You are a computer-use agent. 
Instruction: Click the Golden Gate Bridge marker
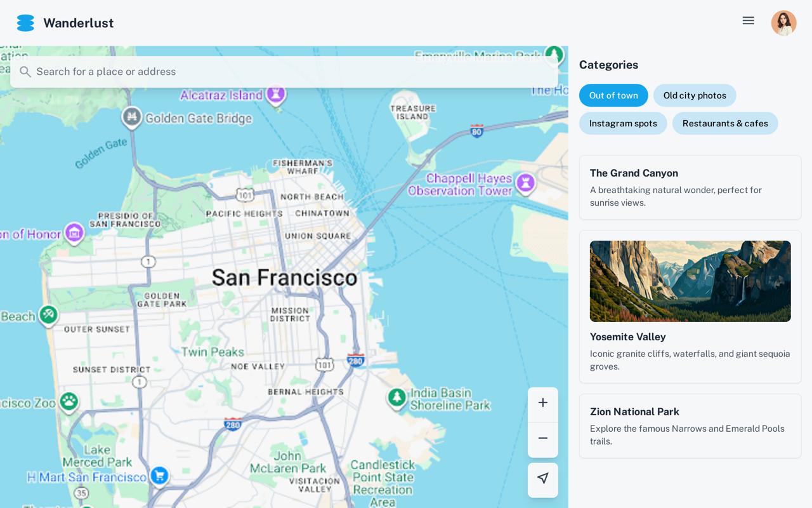(132, 117)
